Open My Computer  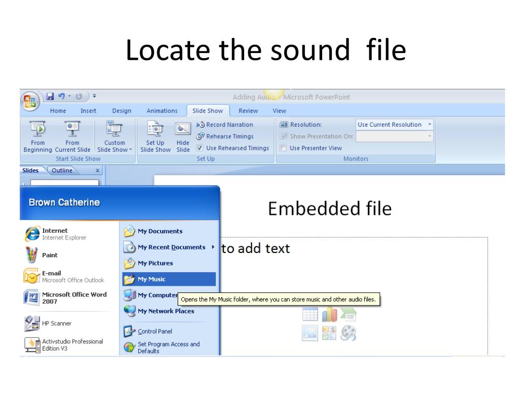coord(151,295)
